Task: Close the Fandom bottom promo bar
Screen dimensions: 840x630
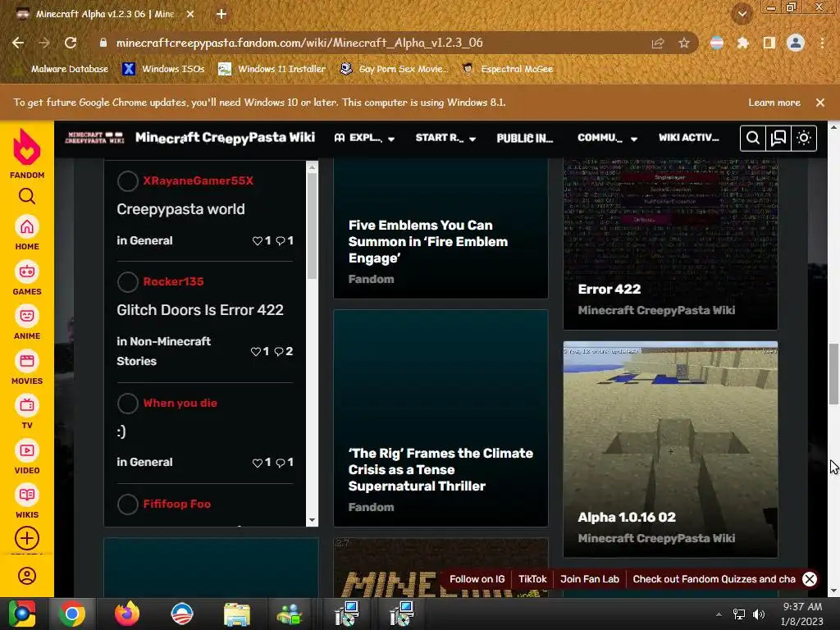Action: click(x=810, y=579)
